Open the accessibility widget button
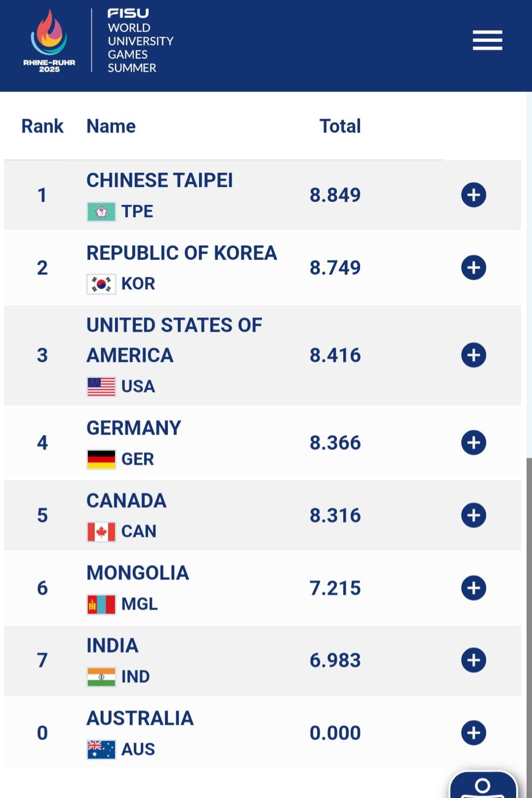Screen dimensions: 532x798 483,786
